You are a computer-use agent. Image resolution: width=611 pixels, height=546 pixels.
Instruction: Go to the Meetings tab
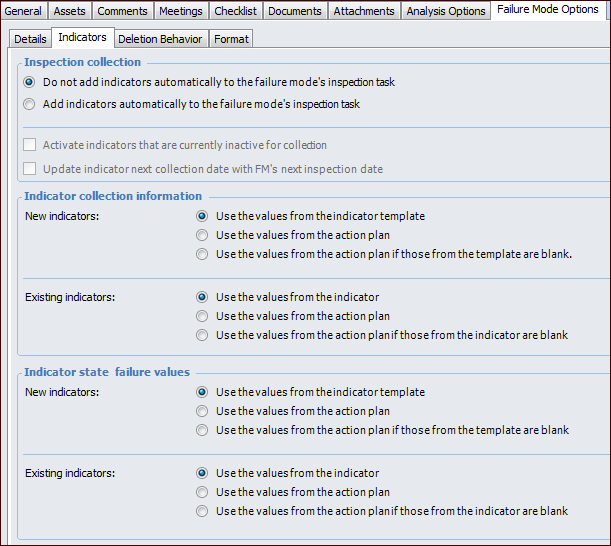[x=180, y=11]
